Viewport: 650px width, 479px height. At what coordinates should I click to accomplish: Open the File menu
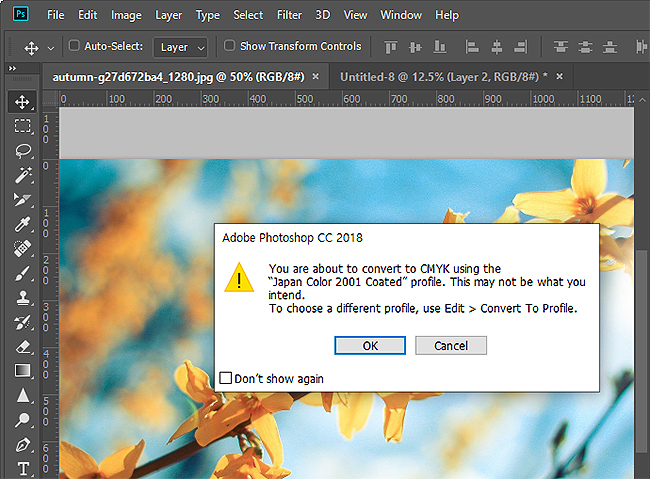(56, 15)
